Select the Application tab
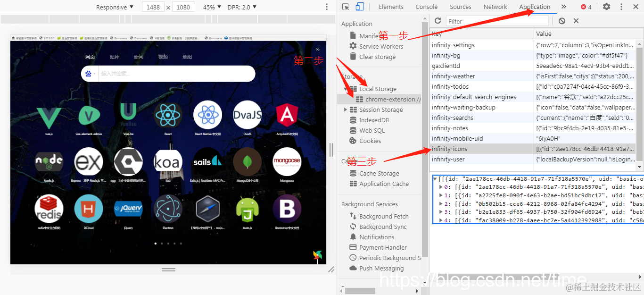Viewport: 644px width, 295px height. 535,7
